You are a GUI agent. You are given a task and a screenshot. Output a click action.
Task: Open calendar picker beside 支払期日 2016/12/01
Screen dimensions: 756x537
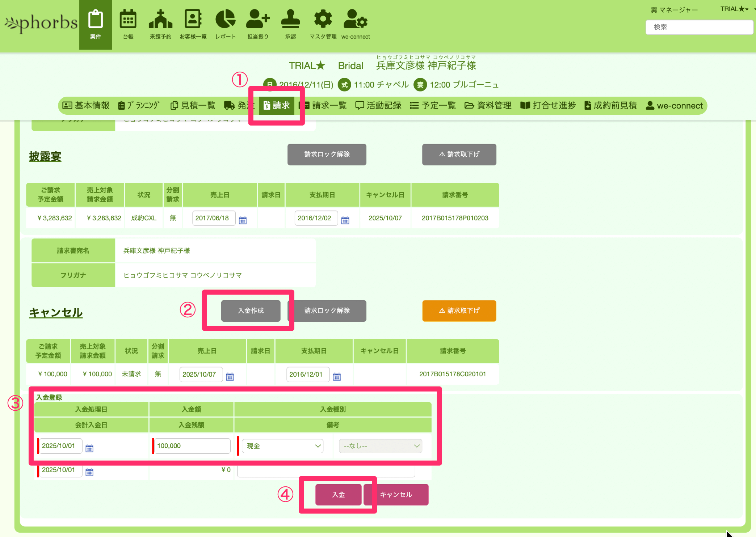click(337, 376)
